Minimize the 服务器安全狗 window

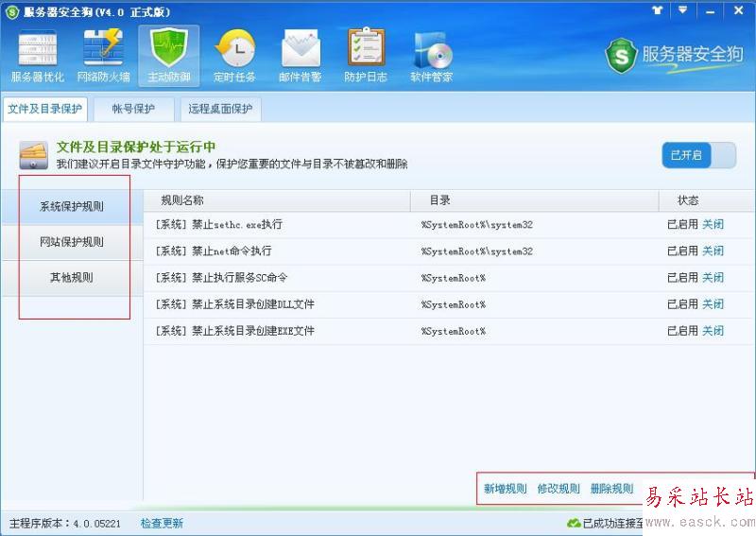click(711, 11)
